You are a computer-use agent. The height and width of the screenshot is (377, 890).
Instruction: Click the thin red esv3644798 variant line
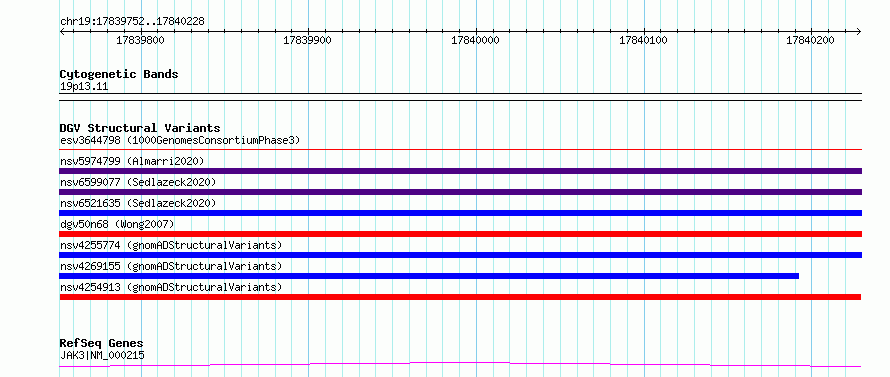pos(460,150)
